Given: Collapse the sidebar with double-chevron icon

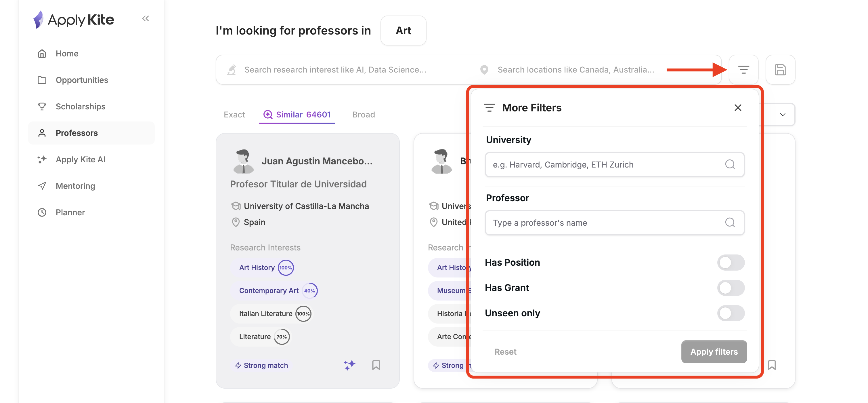Looking at the screenshot, I should (x=146, y=18).
